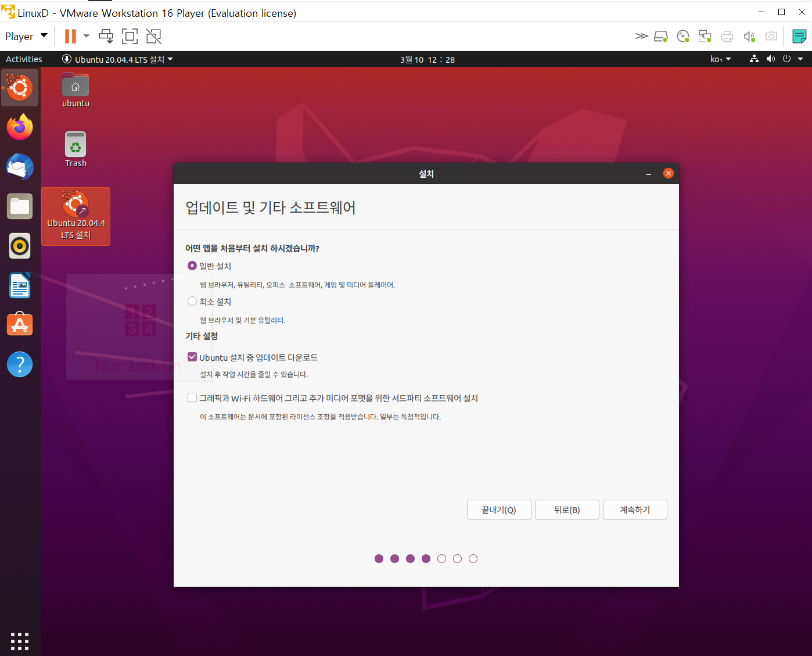Click the network status icon in top bar
Screen dimensions: 812x656
(754, 59)
